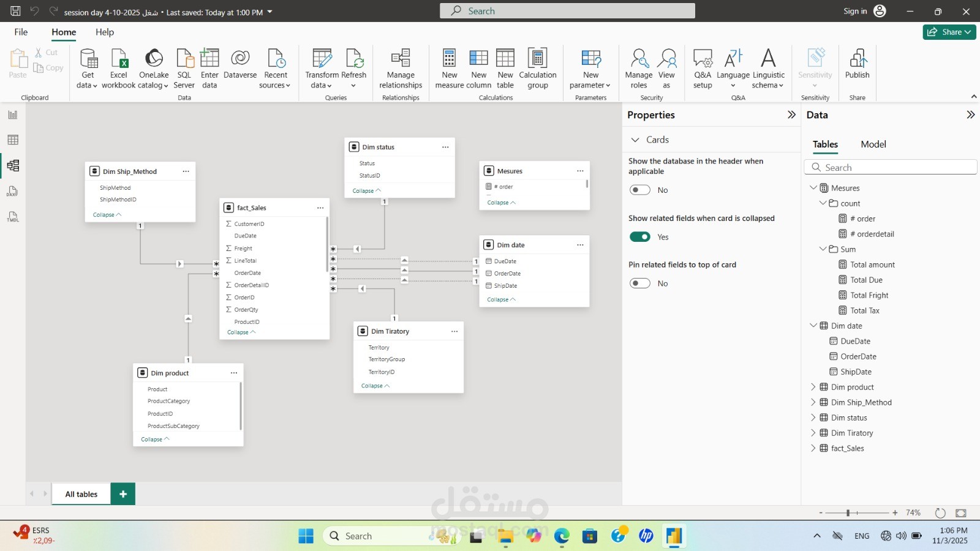Turn off show related fields when collapsed
The width and height of the screenshot is (980, 551).
point(640,237)
